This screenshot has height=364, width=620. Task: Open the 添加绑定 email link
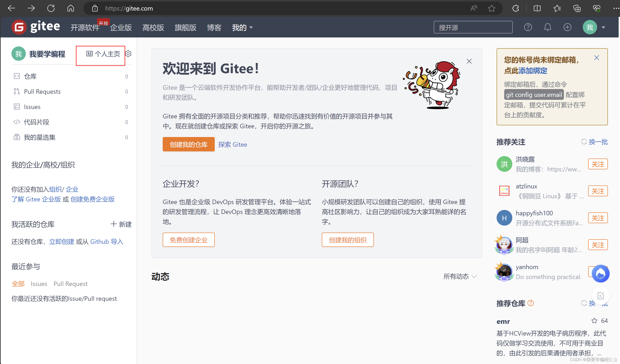[x=533, y=71]
